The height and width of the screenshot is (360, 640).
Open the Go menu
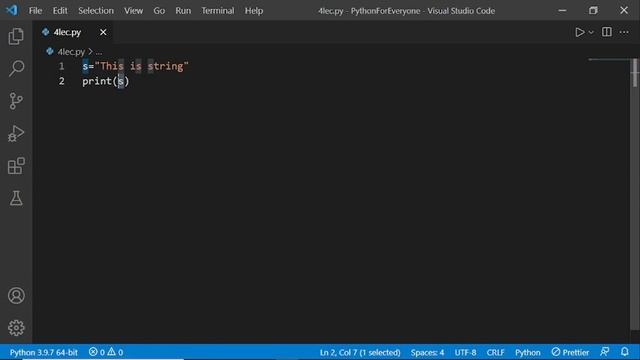coord(159,11)
